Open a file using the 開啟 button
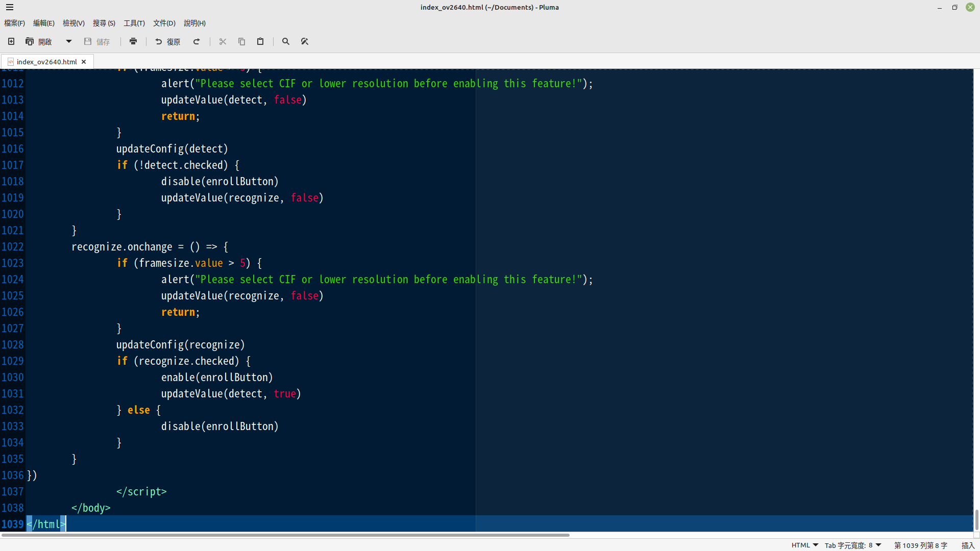 pos(39,41)
